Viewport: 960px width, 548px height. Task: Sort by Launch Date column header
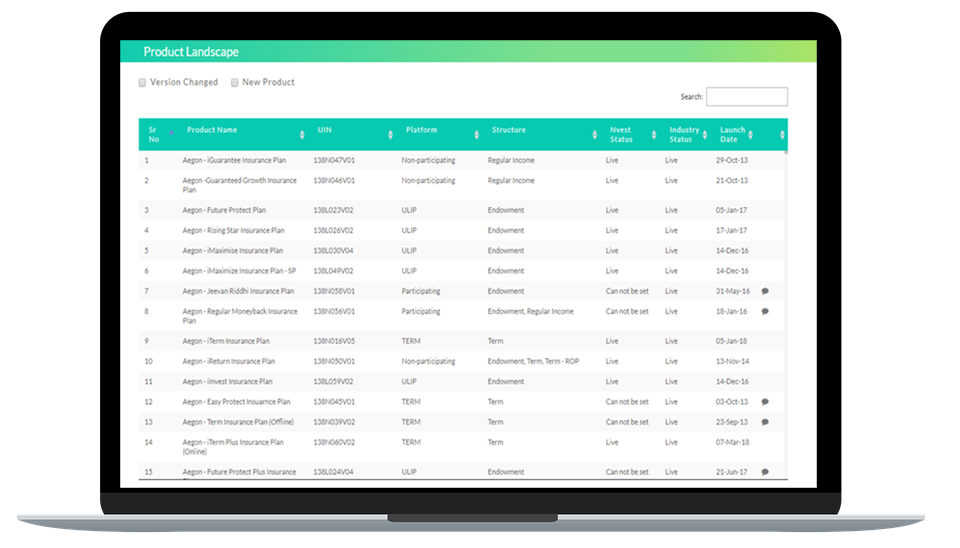733,135
